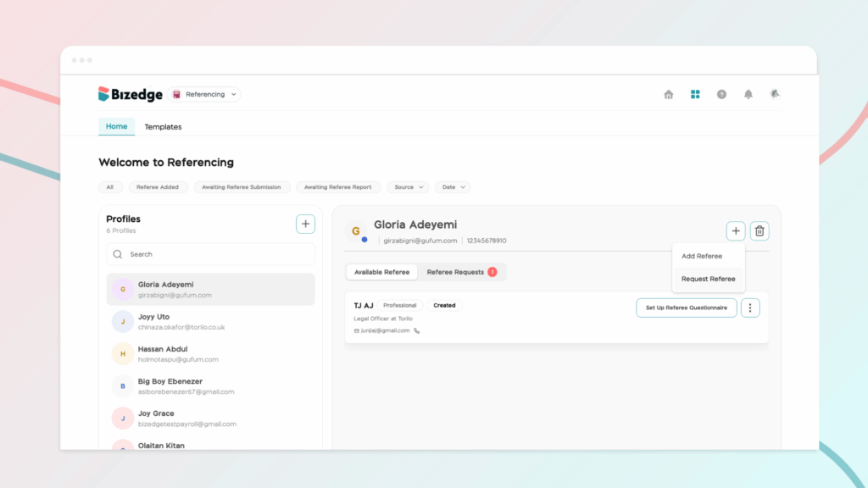Select Olaitan Kitan profile
The width and height of the screenshot is (868, 488).
point(210,444)
